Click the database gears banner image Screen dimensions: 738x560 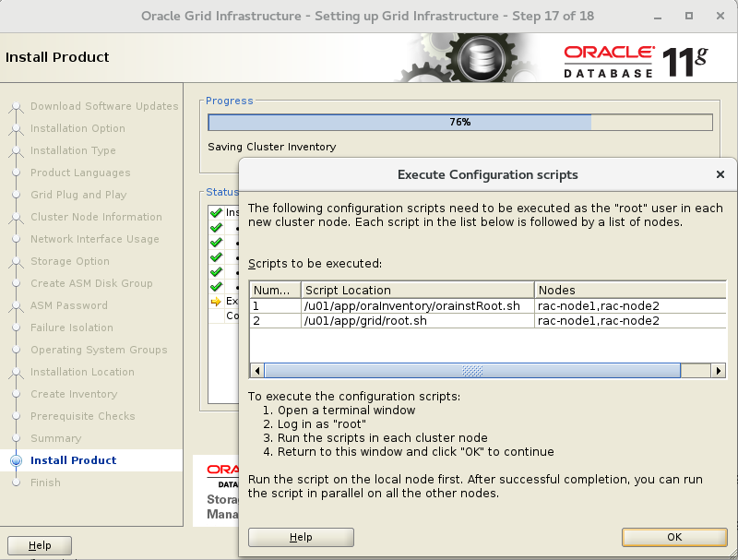pyautogui.click(x=468, y=58)
